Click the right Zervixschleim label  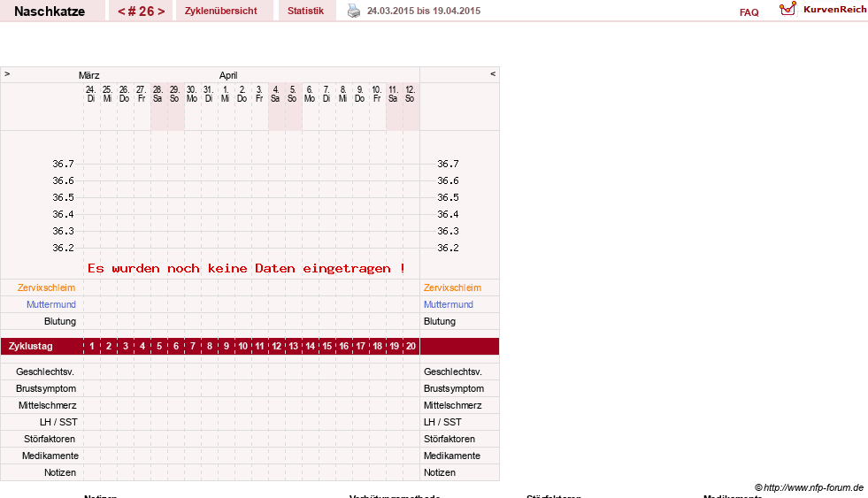coord(452,287)
